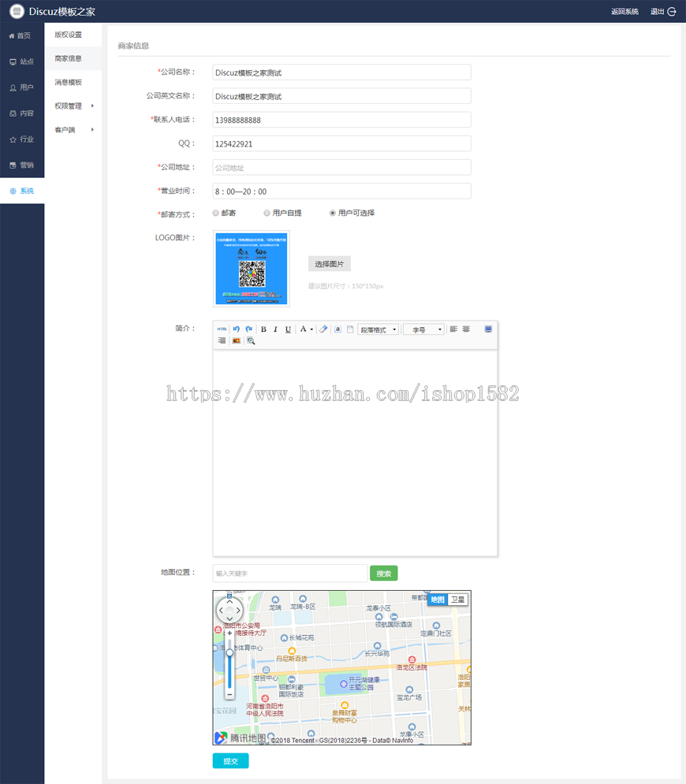Select the 用户自提 radio option
This screenshot has height=784, width=686.
tap(267, 213)
